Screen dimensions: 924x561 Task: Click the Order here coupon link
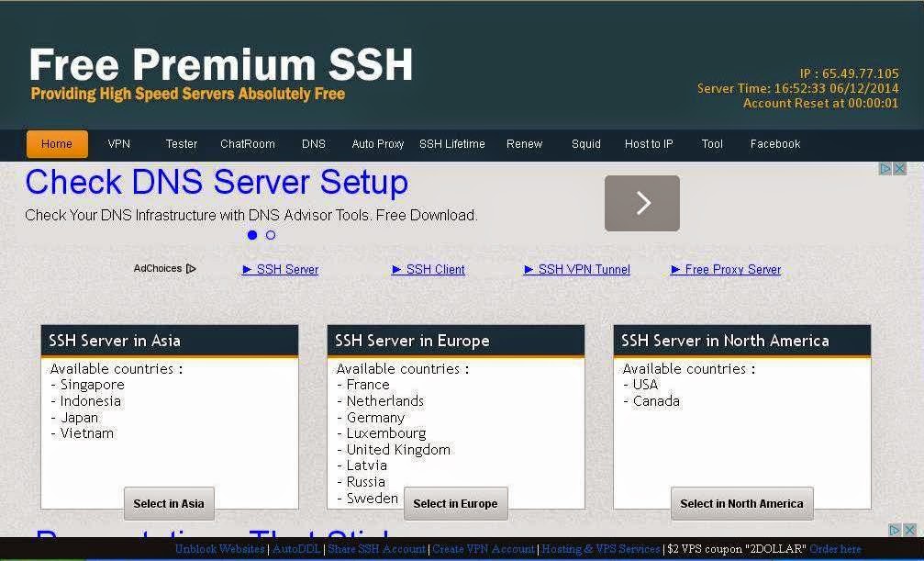tap(835, 549)
